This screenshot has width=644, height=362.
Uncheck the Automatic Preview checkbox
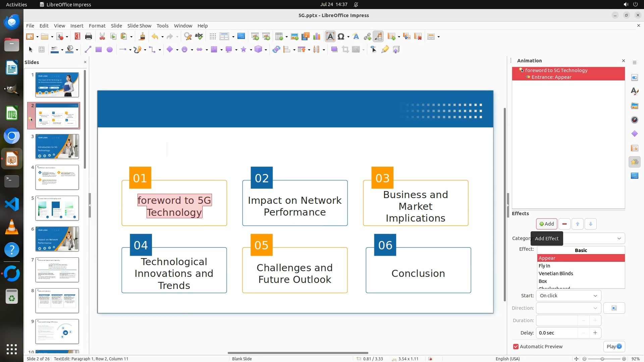[x=516, y=347]
